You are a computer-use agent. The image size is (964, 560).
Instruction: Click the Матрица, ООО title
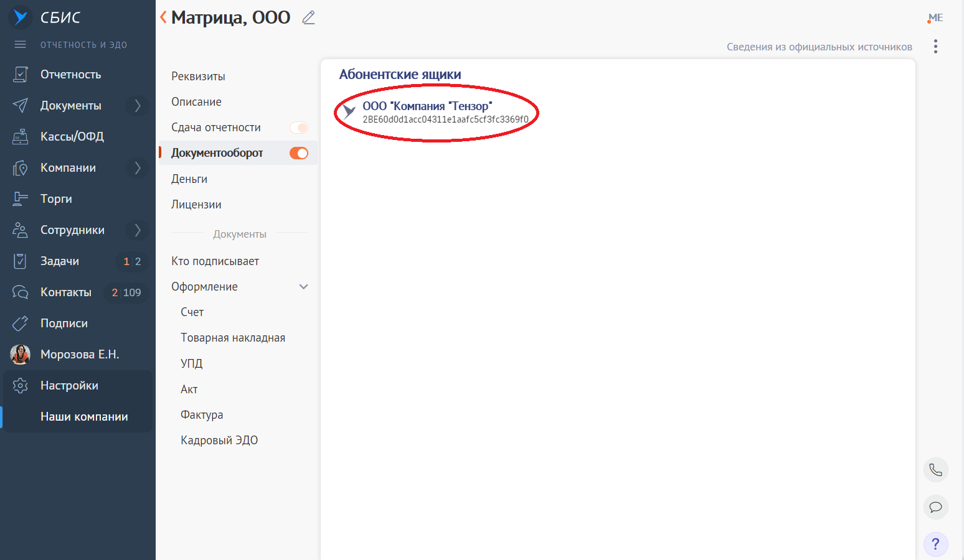click(231, 17)
